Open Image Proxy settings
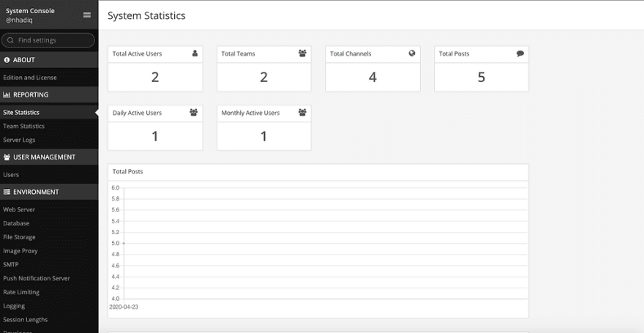 [x=20, y=251]
